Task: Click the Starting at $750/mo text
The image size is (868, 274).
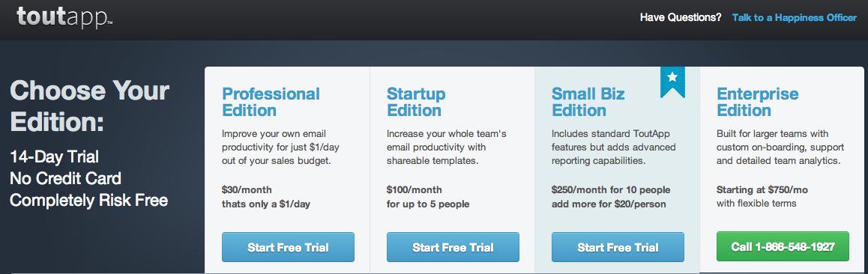Action: click(762, 190)
